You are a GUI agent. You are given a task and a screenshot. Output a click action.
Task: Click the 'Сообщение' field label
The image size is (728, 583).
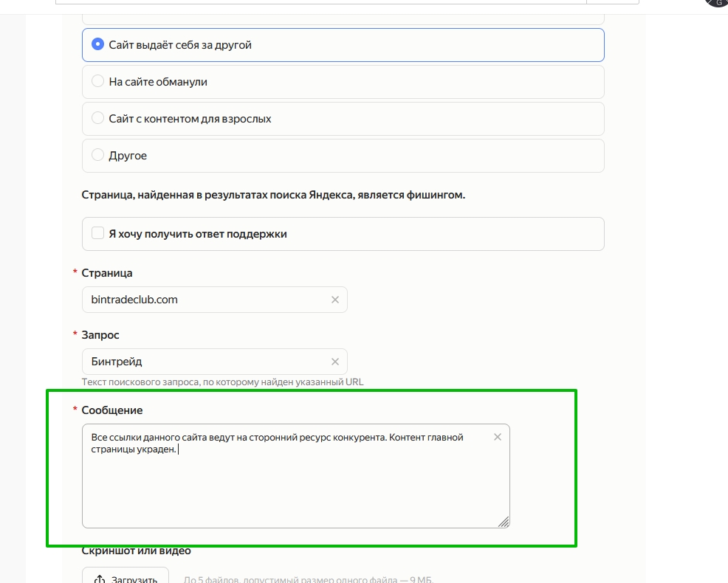coord(112,410)
